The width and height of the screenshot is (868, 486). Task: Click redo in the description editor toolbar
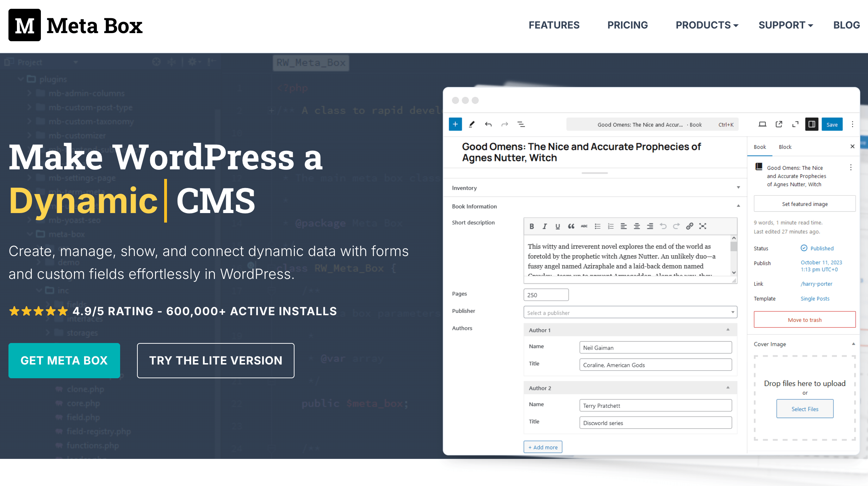(676, 226)
